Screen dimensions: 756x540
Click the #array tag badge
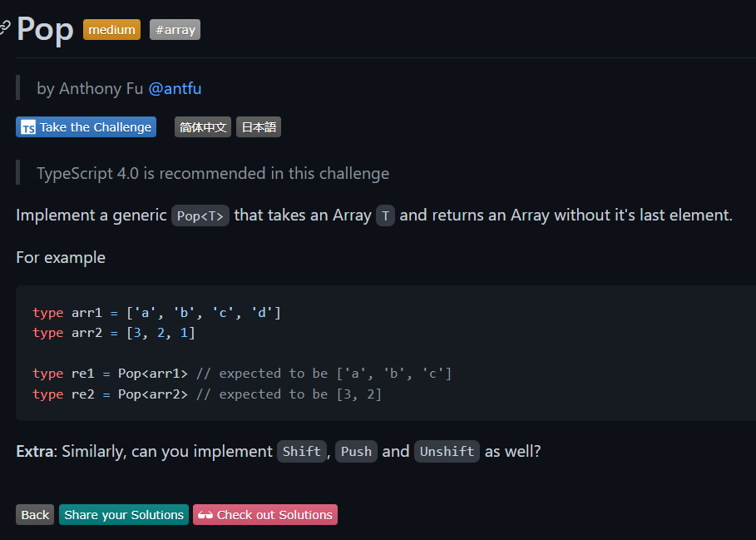pyautogui.click(x=175, y=30)
